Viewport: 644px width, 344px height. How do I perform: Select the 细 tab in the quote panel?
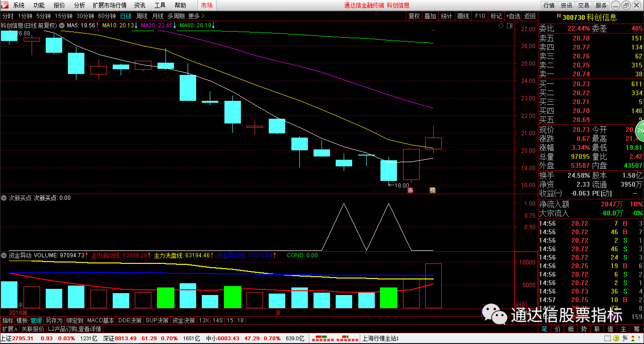pos(571,329)
